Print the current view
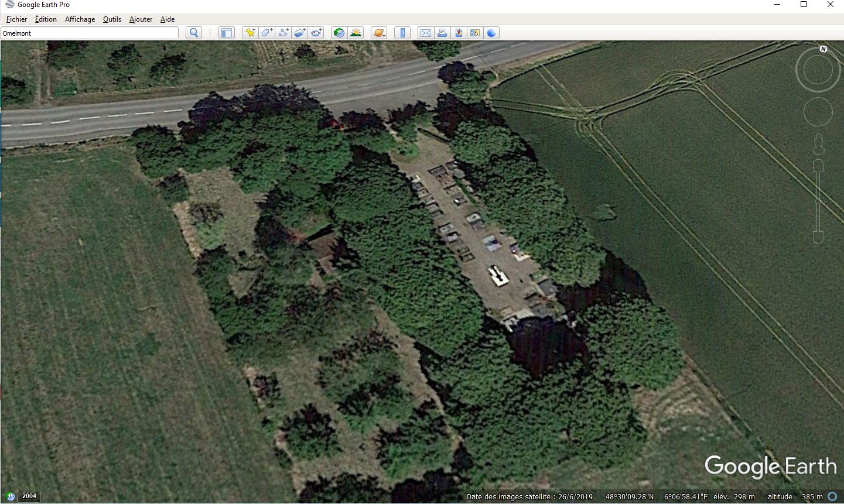 click(x=442, y=33)
